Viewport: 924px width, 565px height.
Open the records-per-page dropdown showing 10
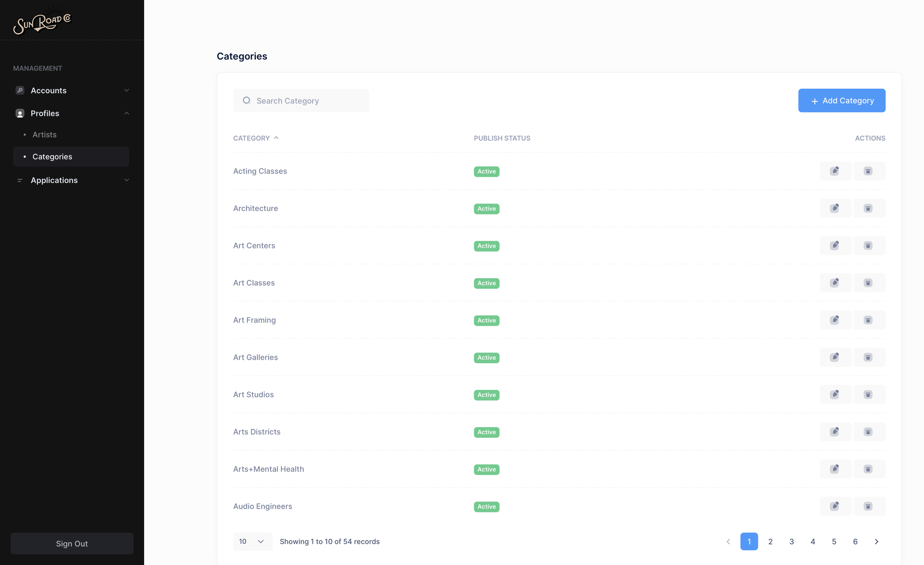[x=253, y=541]
